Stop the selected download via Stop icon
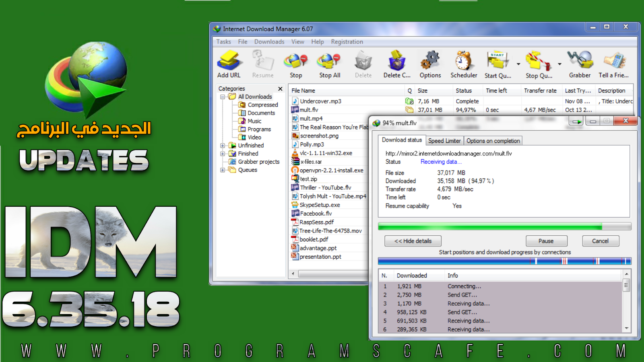This screenshot has height=362, width=644. point(296,64)
